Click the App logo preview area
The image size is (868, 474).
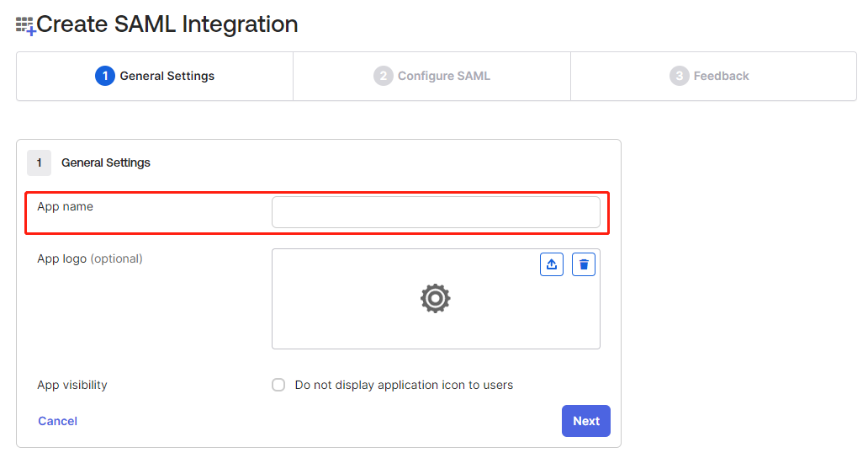(x=436, y=299)
